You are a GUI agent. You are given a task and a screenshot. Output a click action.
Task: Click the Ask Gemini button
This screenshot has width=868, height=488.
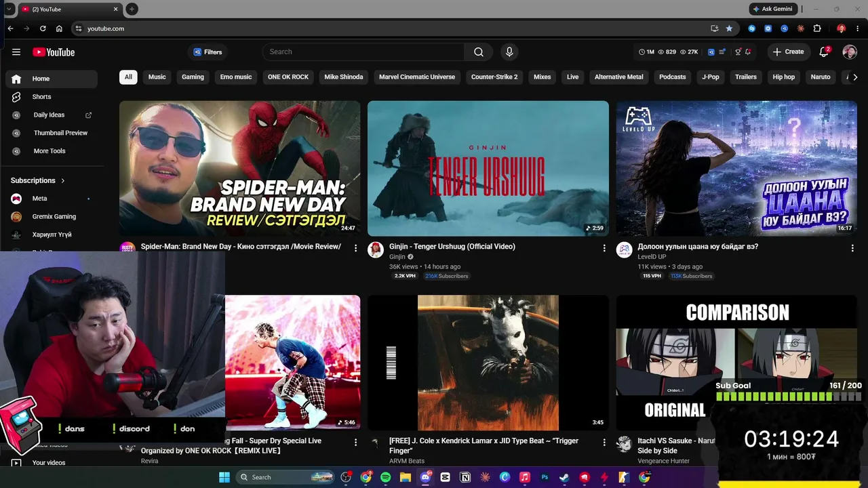coord(772,9)
